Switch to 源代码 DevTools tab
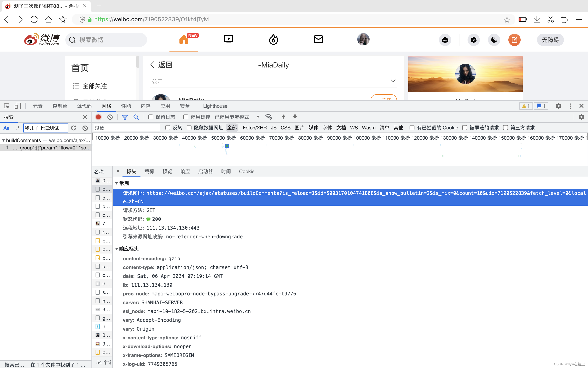Viewport: 588px width, 368px height. tap(84, 106)
